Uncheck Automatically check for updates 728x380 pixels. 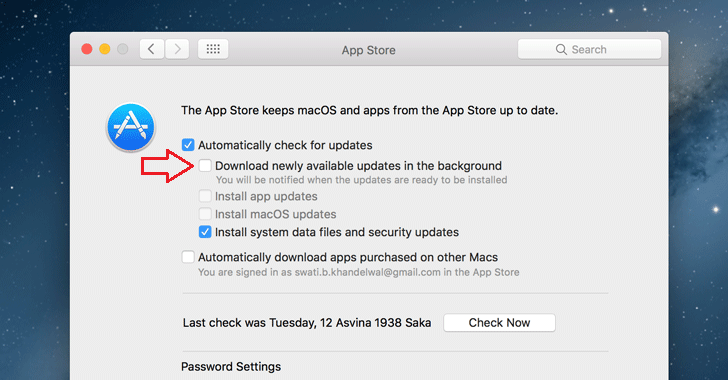pos(188,145)
